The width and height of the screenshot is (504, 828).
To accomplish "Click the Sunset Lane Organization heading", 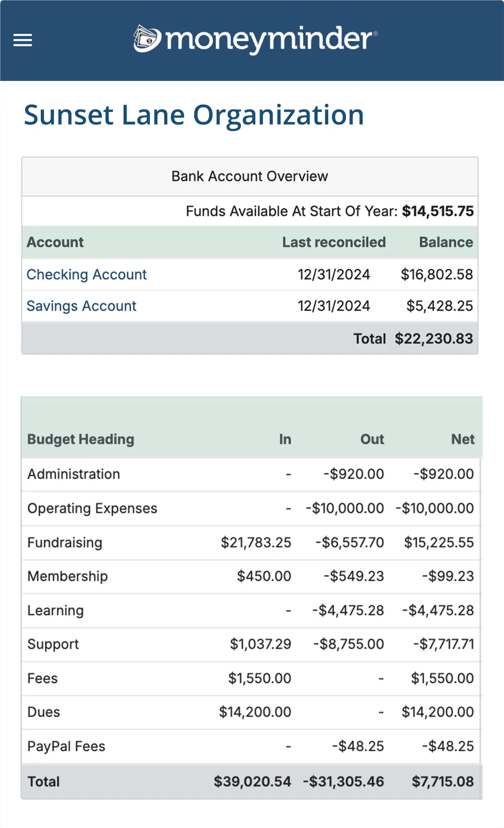I will (194, 115).
